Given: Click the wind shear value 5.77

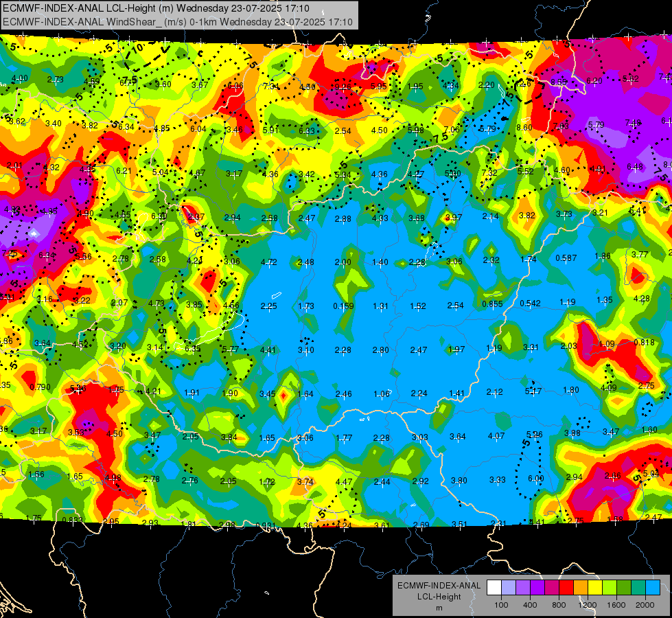Looking at the screenshot, I should point(230,350).
